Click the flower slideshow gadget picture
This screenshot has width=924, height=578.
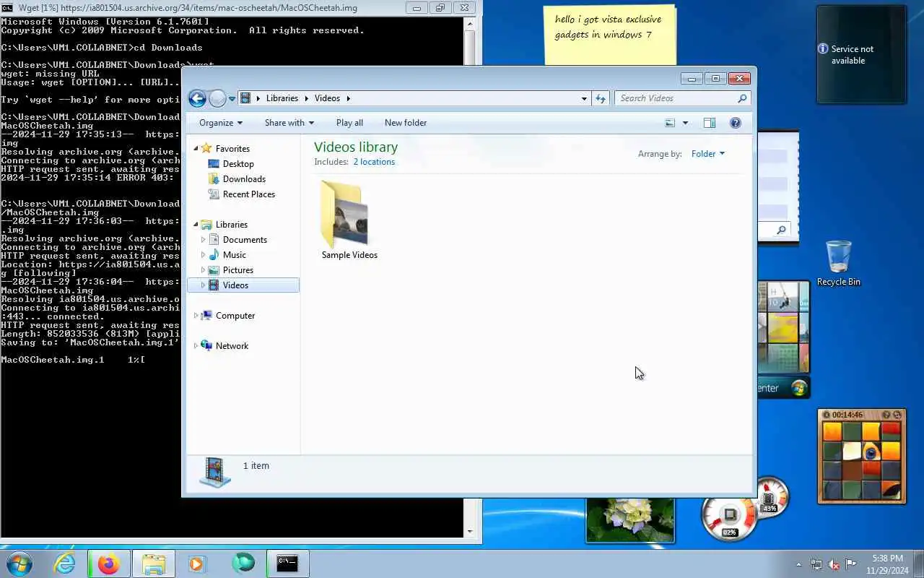coord(629,519)
